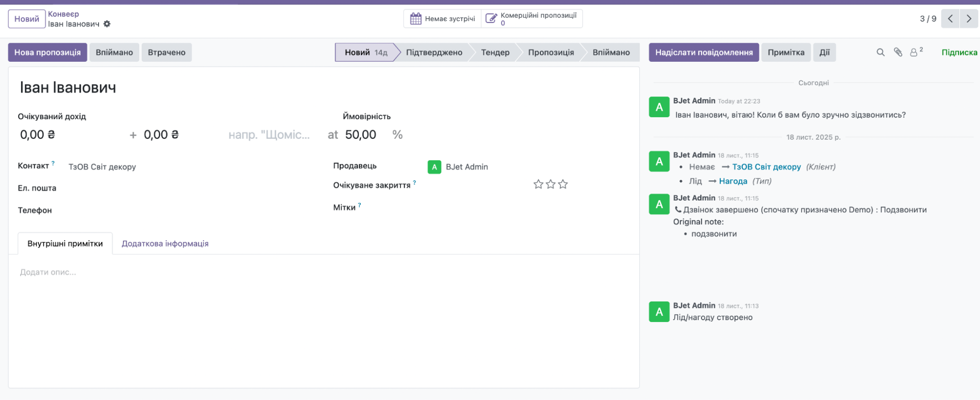Screen dimensions: 980x400
Task: Go to previous record arrow
Action: (950, 19)
